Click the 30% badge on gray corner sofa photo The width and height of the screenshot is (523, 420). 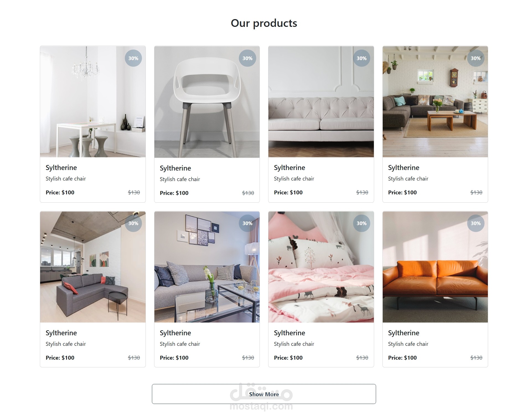tap(133, 223)
